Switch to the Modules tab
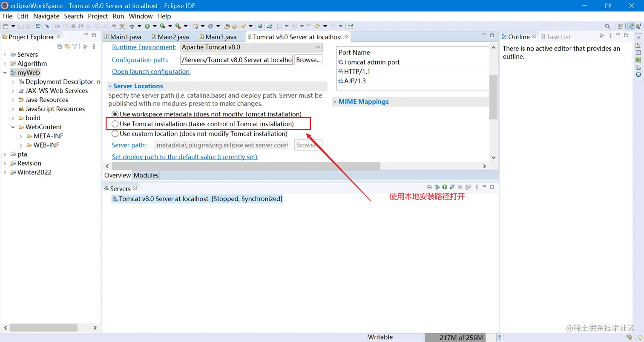This screenshot has width=644, height=342. point(146,175)
